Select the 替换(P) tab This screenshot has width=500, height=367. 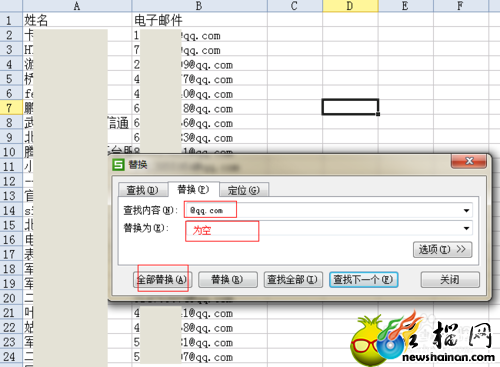click(x=193, y=189)
